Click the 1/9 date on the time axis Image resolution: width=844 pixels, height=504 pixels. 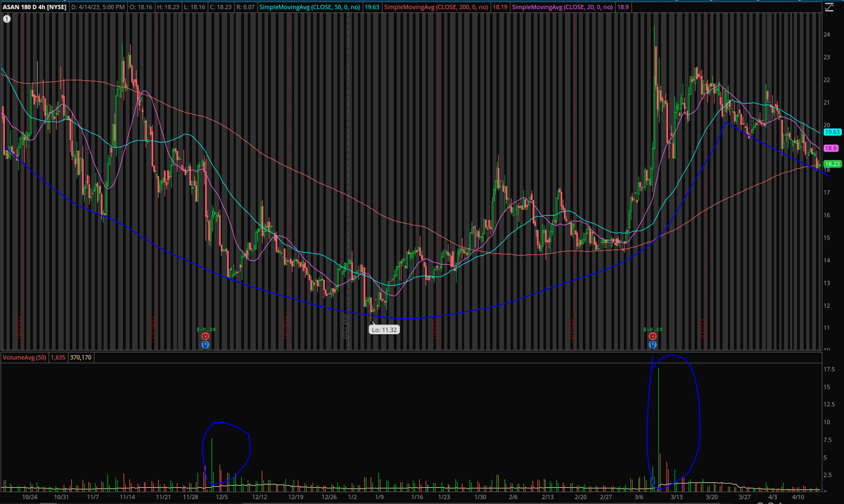378,497
